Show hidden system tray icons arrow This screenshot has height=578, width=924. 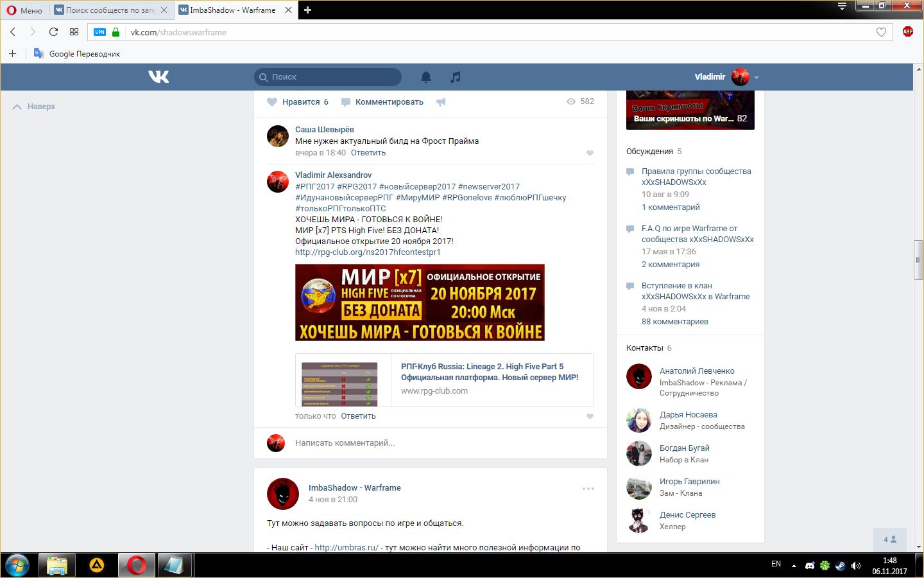point(794,566)
